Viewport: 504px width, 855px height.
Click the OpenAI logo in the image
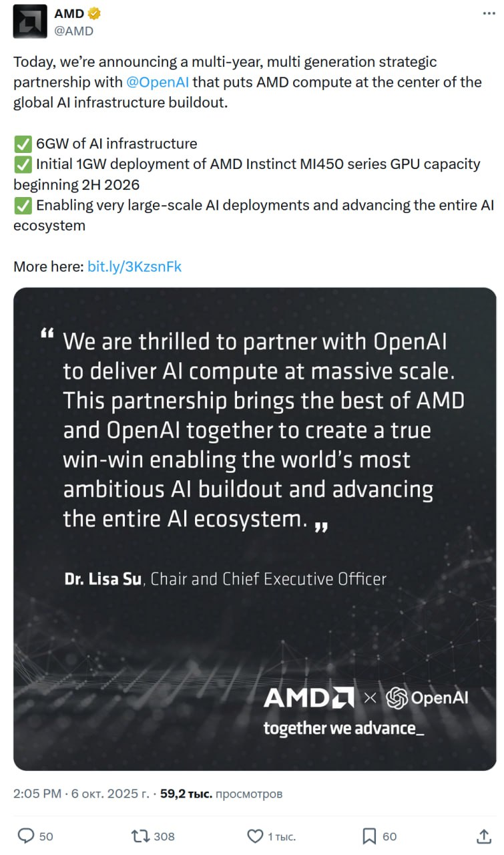tap(427, 698)
